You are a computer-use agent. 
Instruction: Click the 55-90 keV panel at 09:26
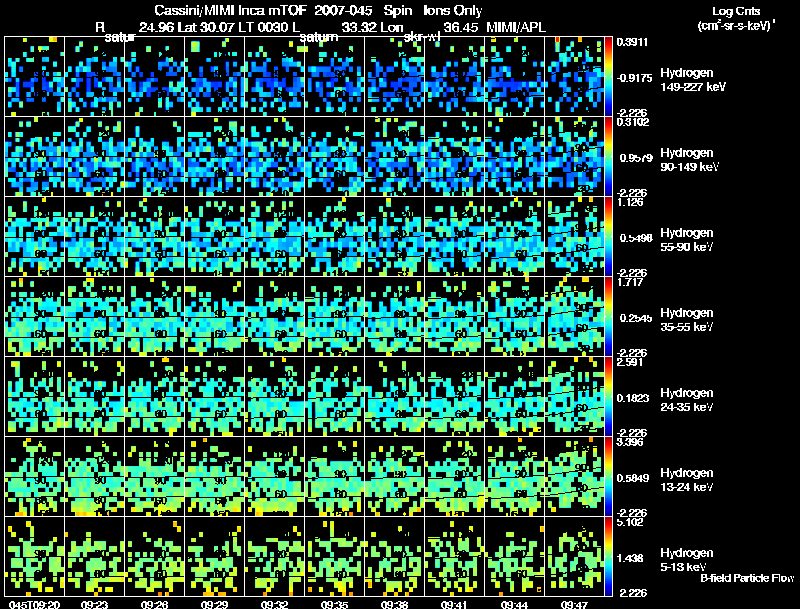click(x=155, y=237)
